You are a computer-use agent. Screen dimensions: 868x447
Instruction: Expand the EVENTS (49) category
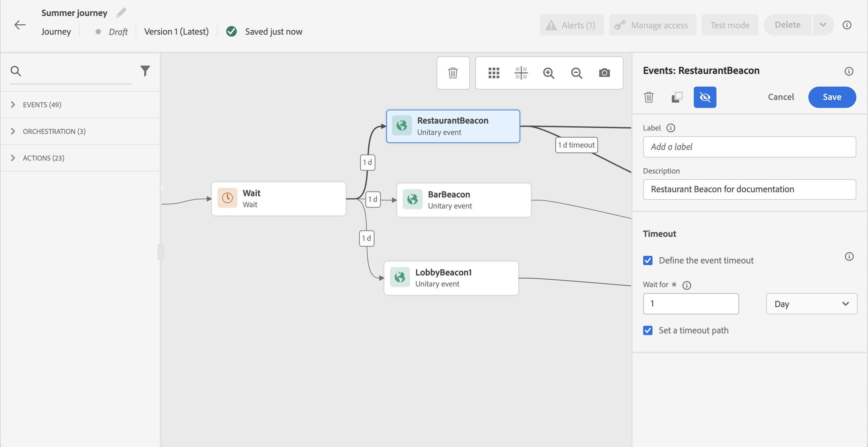42,105
